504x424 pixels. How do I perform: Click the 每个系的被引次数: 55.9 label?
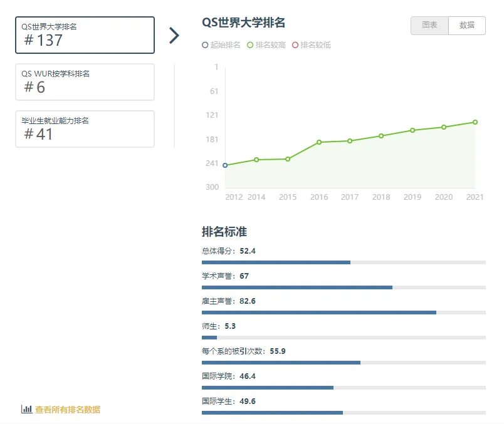click(x=244, y=351)
